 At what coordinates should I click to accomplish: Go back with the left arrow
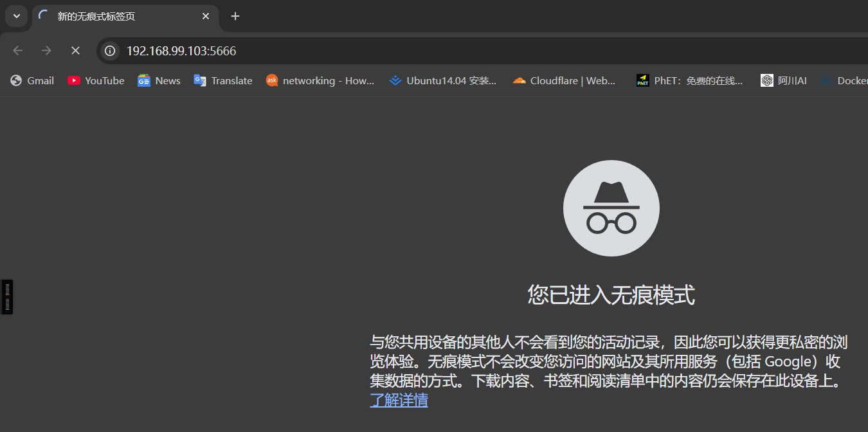coord(18,50)
